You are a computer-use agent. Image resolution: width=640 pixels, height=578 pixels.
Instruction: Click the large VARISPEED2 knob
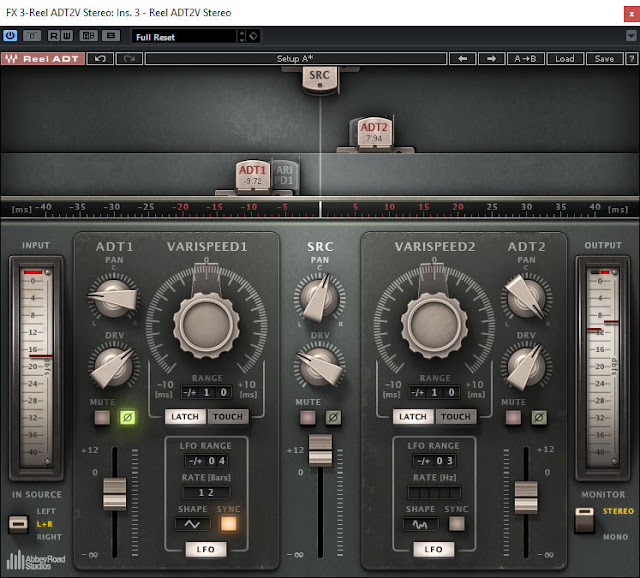pyautogui.click(x=434, y=325)
